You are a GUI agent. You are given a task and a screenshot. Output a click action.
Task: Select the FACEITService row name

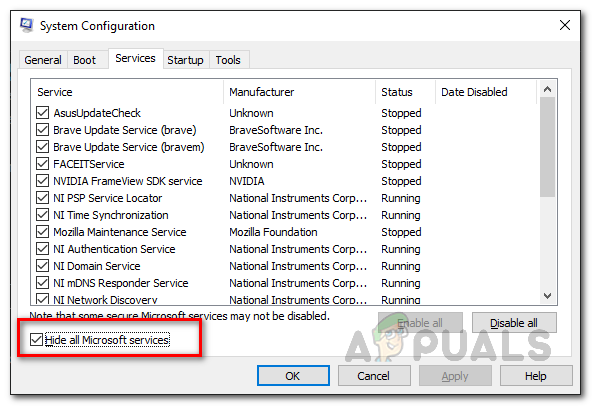pos(89,164)
